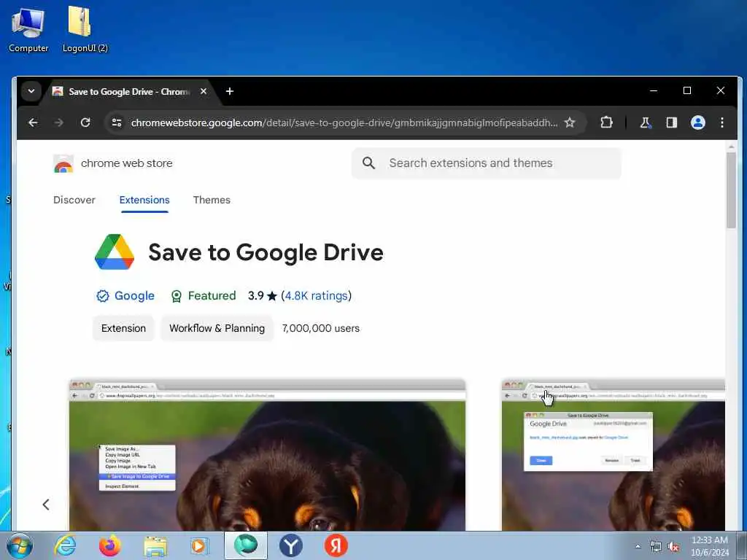Image resolution: width=747 pixels, height=560 pixels.
Task: Select the Extensions tab
Action: 144,200
